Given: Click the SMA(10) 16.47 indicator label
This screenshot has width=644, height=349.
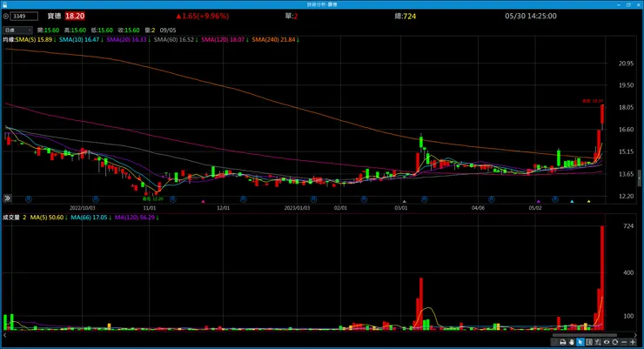Looking at the screenshot, I should coord(81,40).
